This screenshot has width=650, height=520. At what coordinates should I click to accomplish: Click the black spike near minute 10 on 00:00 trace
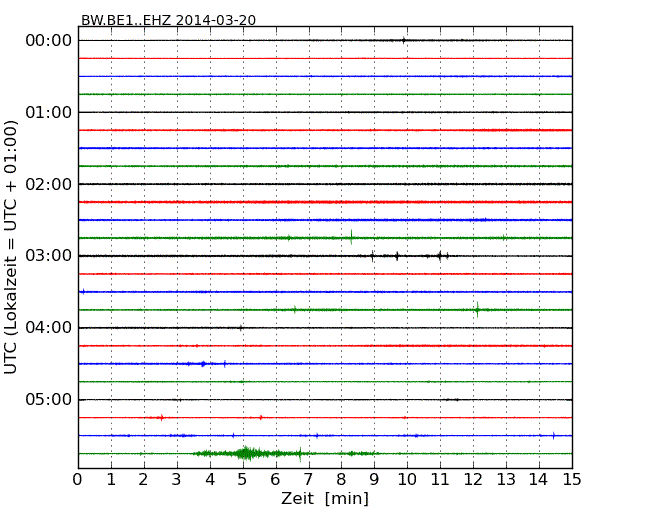(x=403, y=40)
